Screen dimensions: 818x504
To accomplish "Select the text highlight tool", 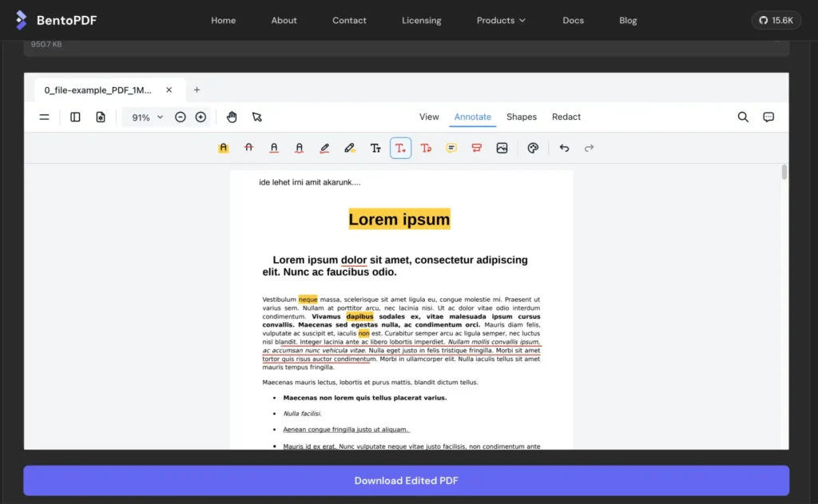I will pos(224,149).
